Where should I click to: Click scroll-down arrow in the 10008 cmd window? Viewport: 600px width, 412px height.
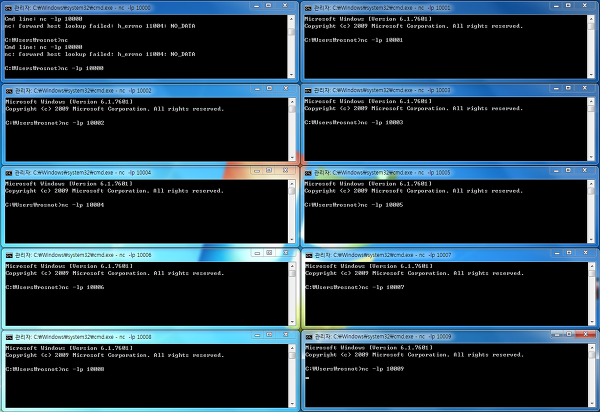(x=292, y=404)
